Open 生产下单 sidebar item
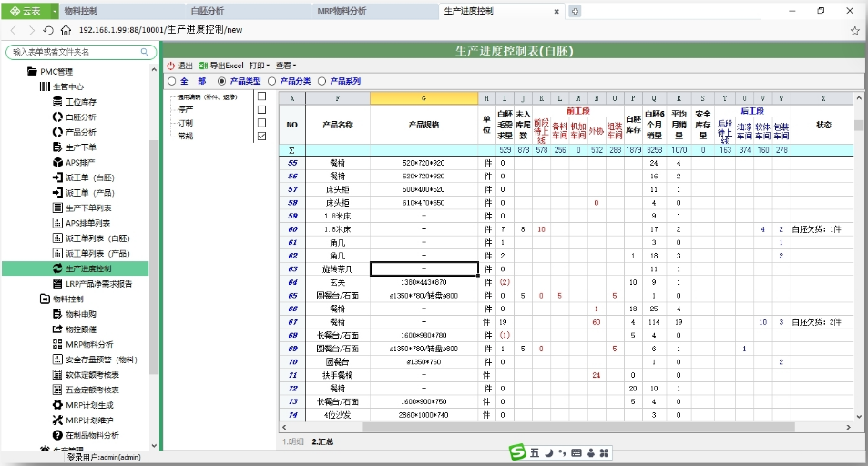This screenshot has height=466, width=868. 81,147
